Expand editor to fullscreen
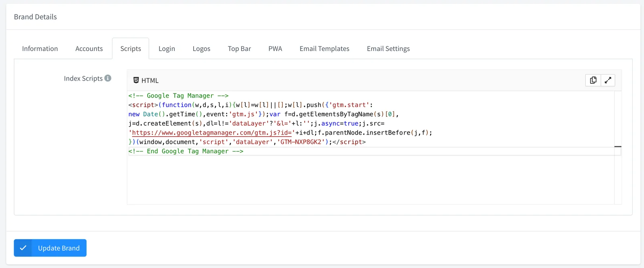The height and width of the screenshot is (268, 644). coord(608,80)
